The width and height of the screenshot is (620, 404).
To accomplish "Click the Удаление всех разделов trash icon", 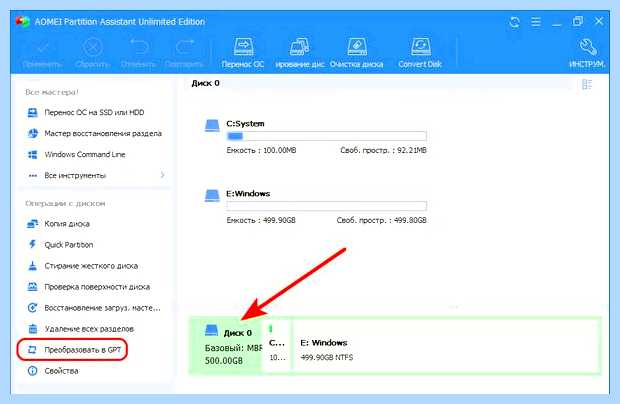I will [32, 328].
